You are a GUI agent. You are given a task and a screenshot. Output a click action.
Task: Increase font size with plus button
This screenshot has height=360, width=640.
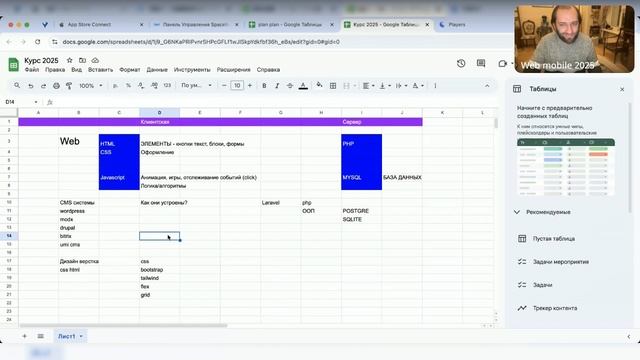point(250,86)
